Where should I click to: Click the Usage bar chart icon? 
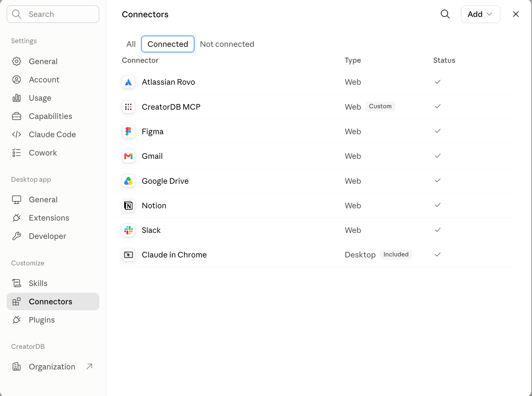17,98
